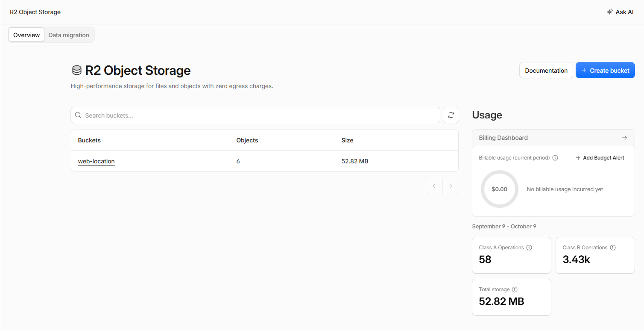Click the Billing Dashboard arrow icon
This screenshot has width=644, height=331.
tap(624, 138)
